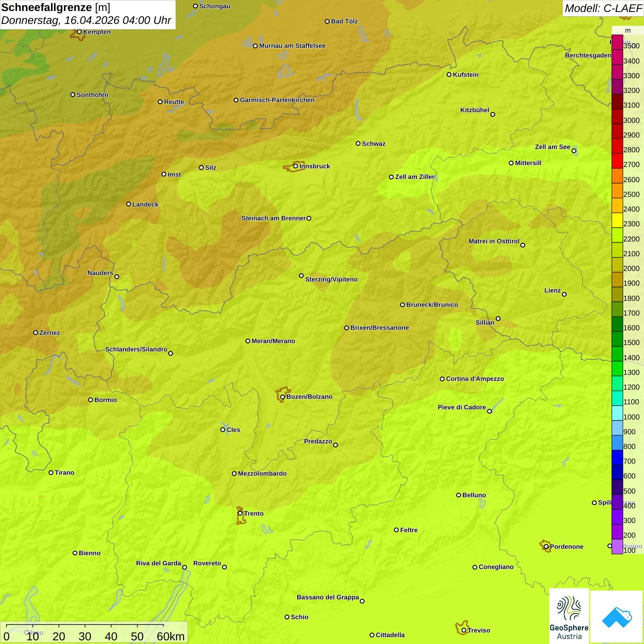Viewport: 644px width, 644px height.
Task: Select the Bormio location marker circle
Action: [x=91, y=400]
